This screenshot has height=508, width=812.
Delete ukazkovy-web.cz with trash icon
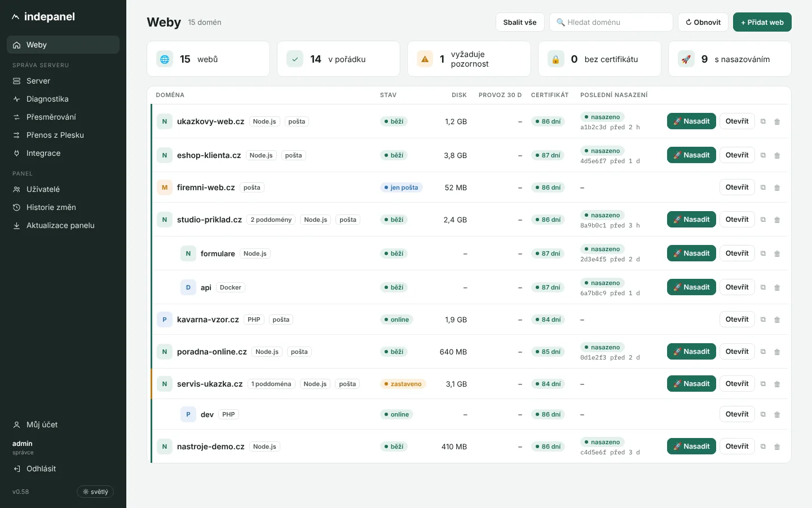[x=777, y=121]
